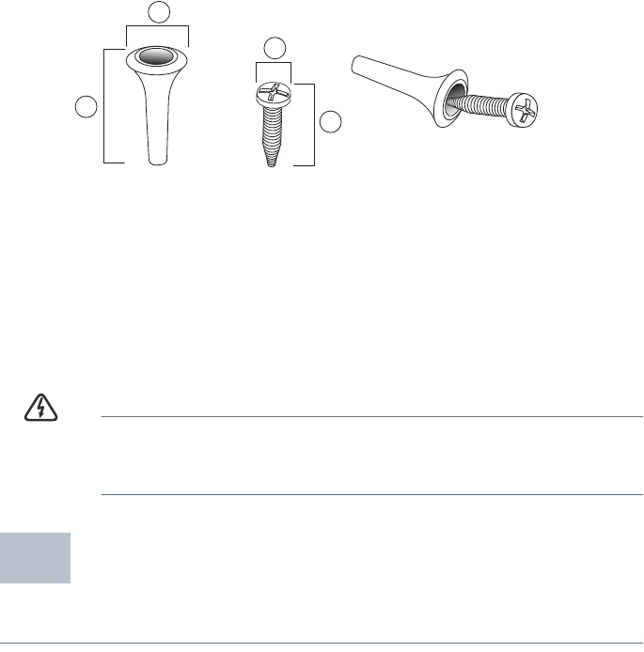Select the upright wall anchor body illustration

[x=157, y=105]
